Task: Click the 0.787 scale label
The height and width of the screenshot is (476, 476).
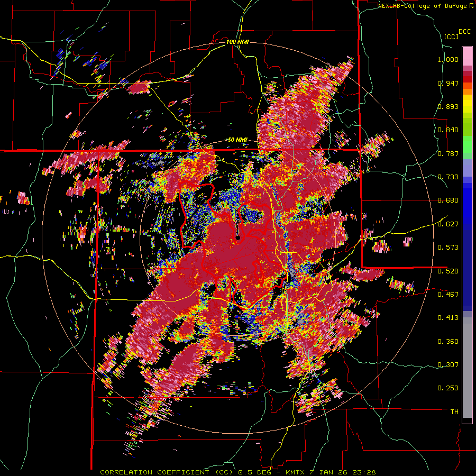Action: coord(448,153)
